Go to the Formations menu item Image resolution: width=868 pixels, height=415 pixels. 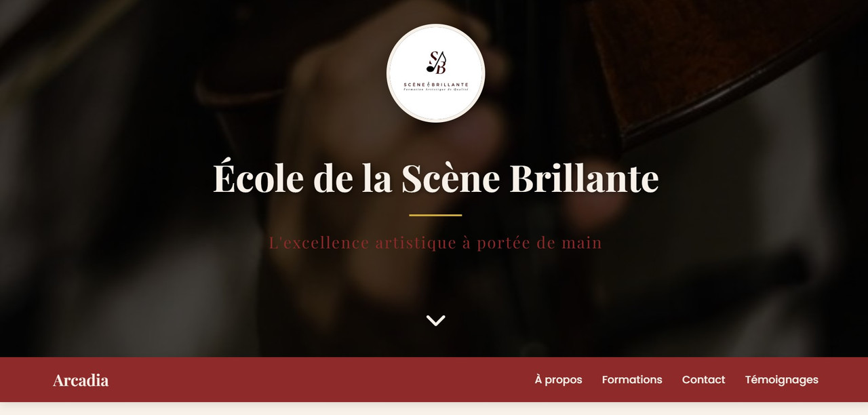coord(632,380)
